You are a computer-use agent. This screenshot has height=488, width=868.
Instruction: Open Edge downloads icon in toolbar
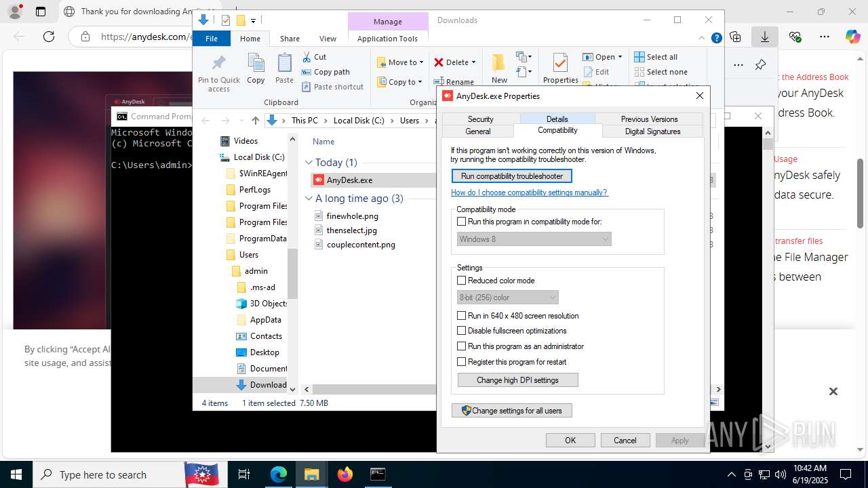click(764, 37)
